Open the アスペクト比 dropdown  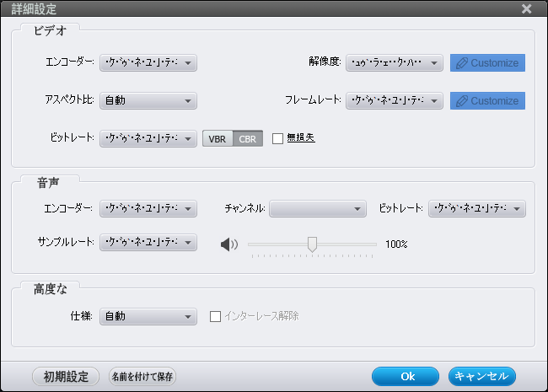(x=148, y=101)
